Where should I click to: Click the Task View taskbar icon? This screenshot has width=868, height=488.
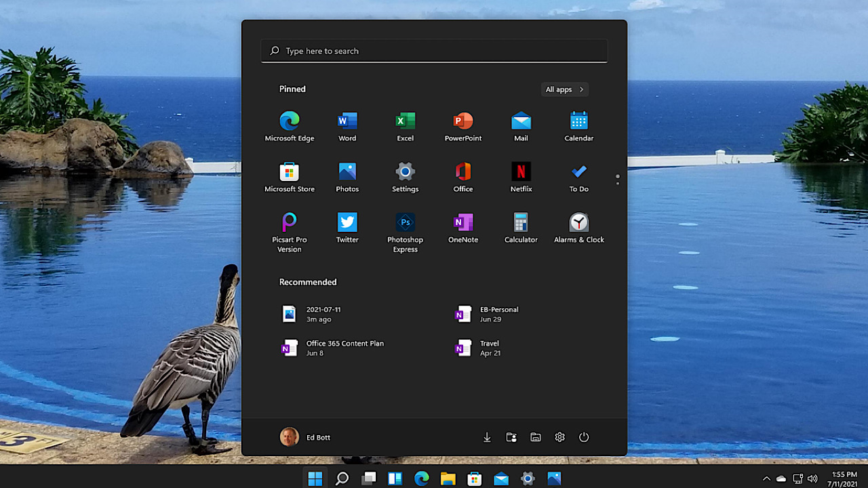pos(369,479)
